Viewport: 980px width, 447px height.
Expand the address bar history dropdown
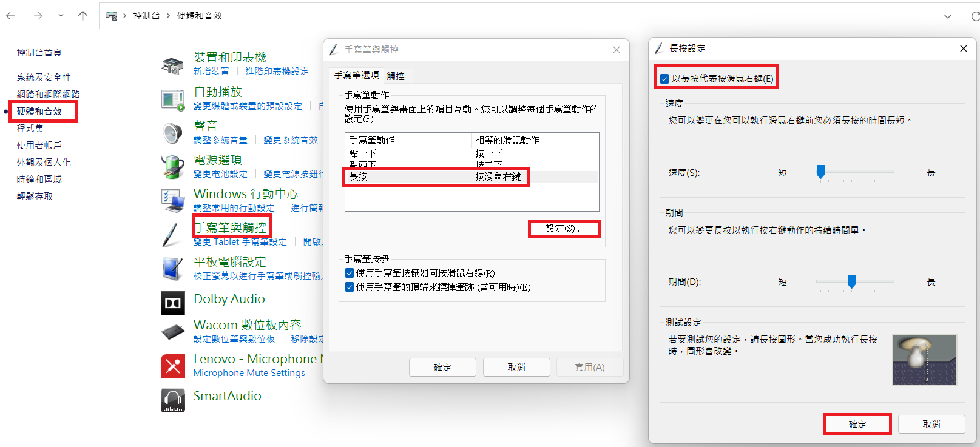[948, 16]
